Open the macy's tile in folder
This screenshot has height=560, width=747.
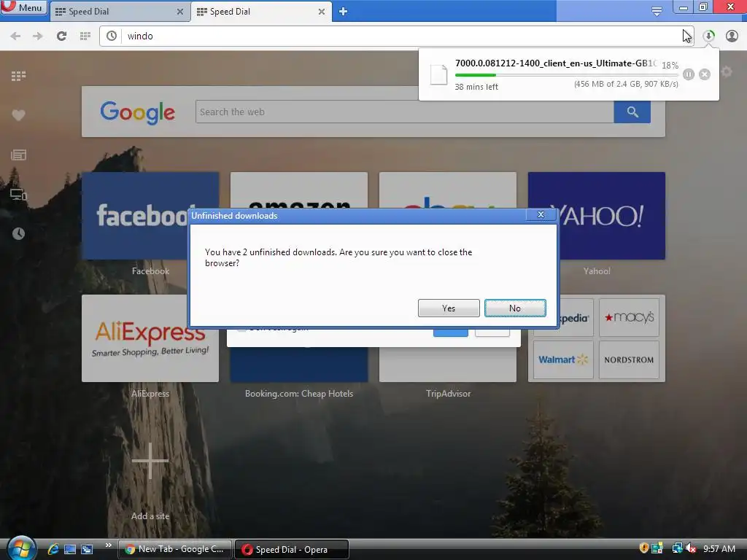[629, 318]
